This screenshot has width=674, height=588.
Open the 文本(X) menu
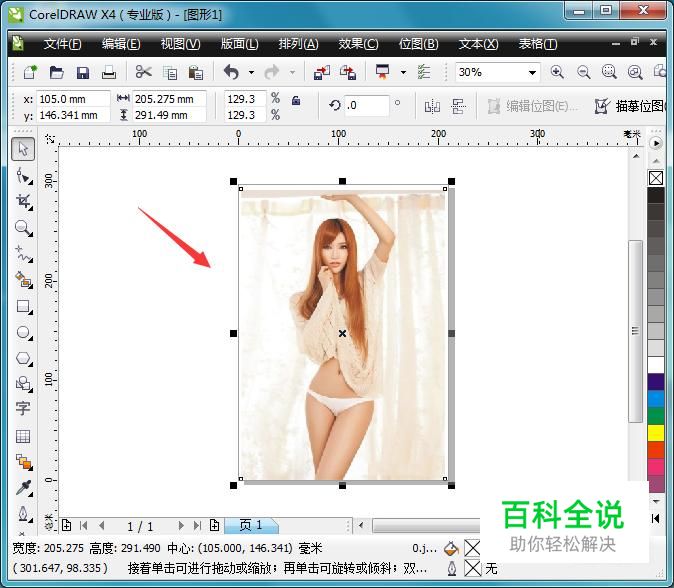478,44
